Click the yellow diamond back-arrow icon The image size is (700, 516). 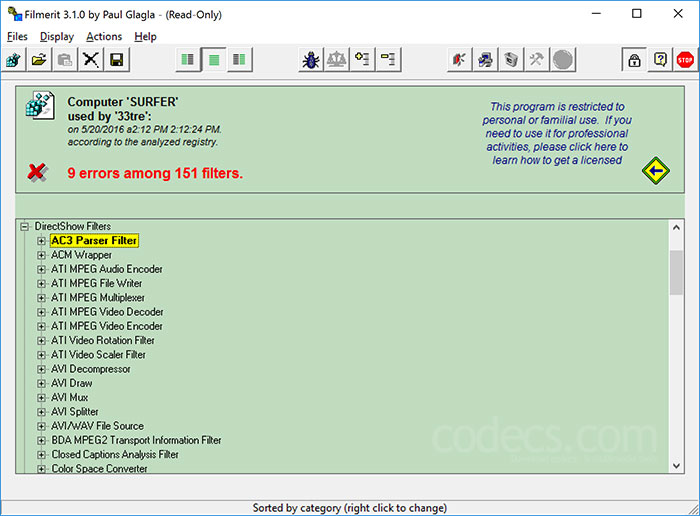click(x=655, y=171)
